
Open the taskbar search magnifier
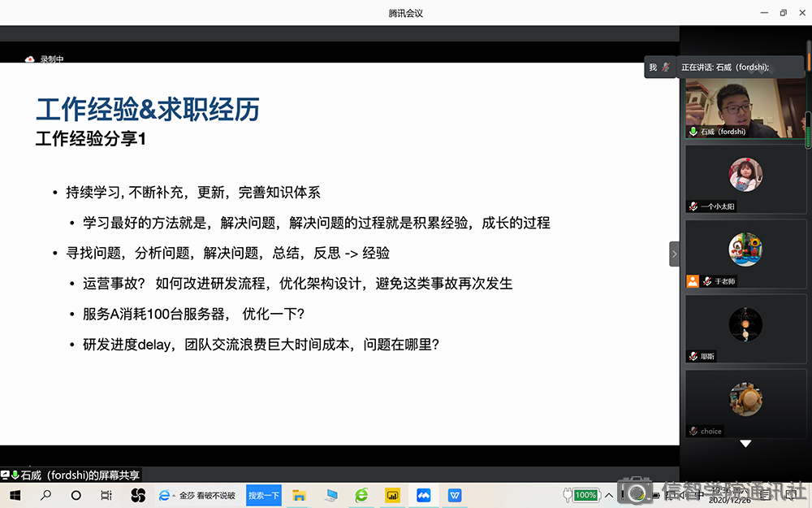coord(45,495)
